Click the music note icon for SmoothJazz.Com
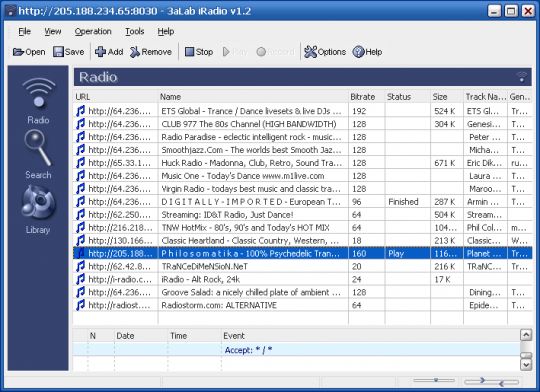 [x=81, y=150]
